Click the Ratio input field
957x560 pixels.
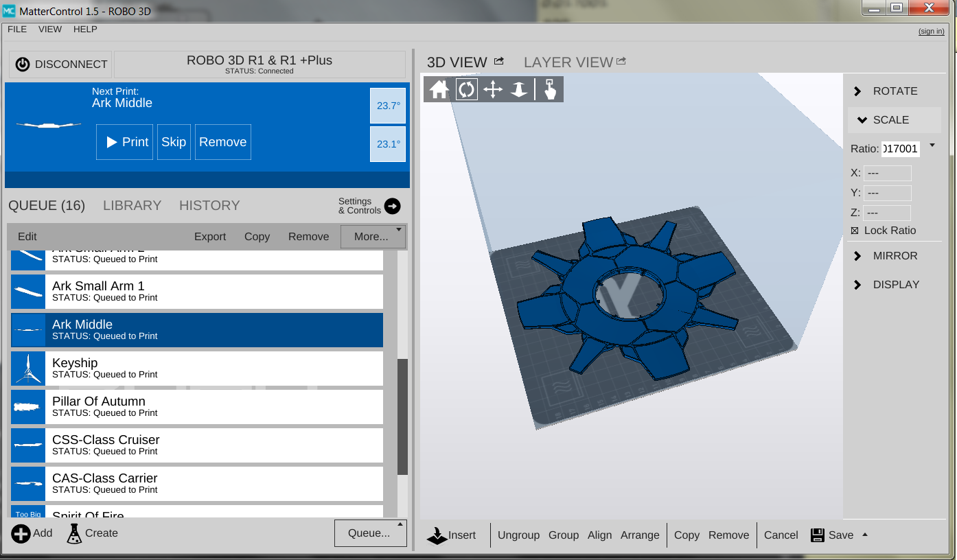click(x=901, y=148)
